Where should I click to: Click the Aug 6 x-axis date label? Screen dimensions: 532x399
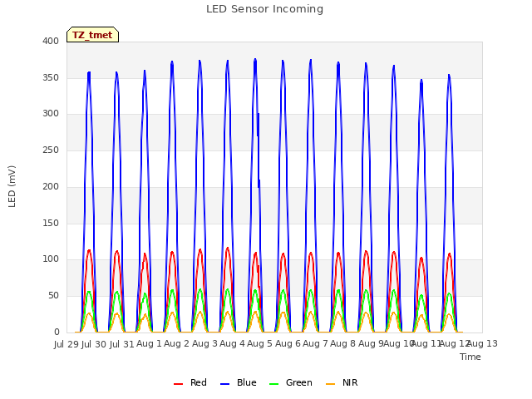tap(288, 344)
